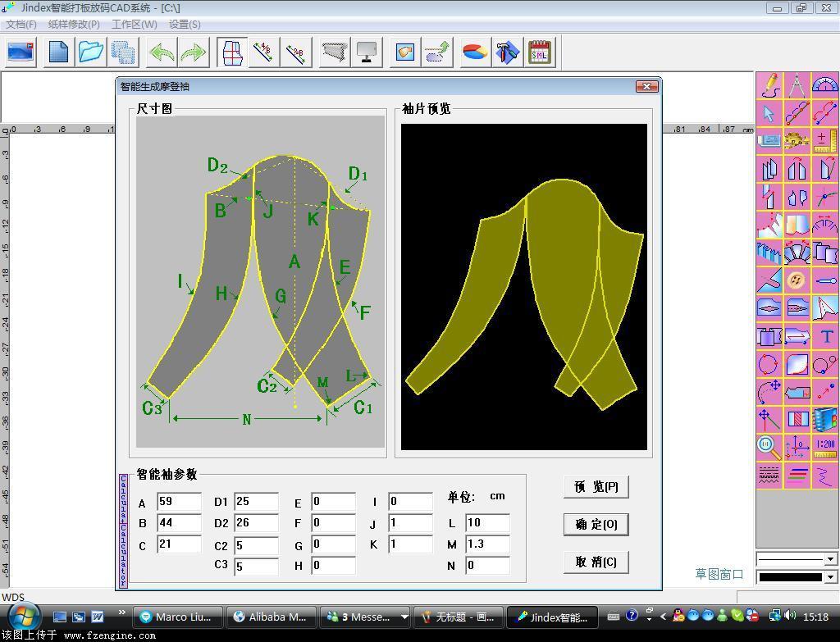This screenshot has width=840, height=642.
Task: Click the C2 parameter input field
Action: coord(256,545)
